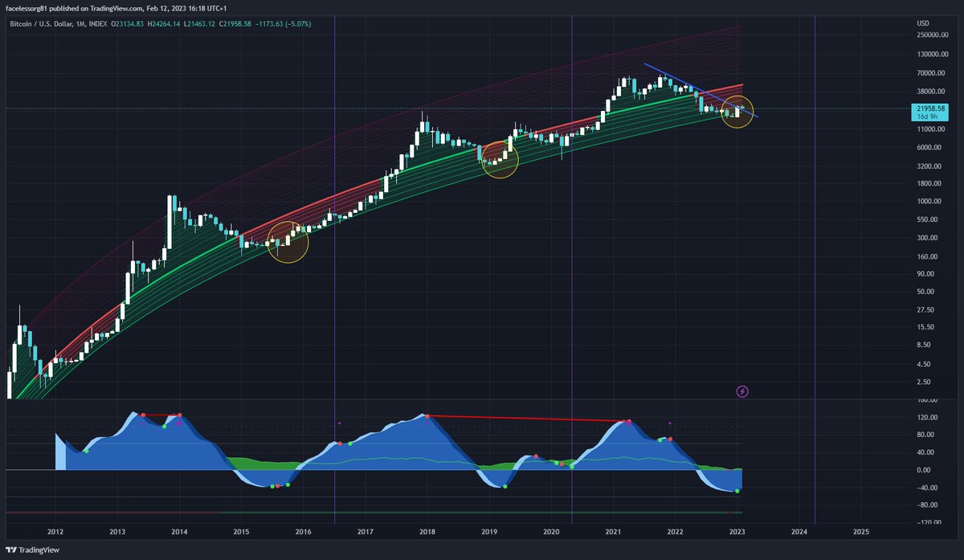Select the yellow circle drawing near the 2019 candles
The image size is (964, 560).
[x=500, y=159]
